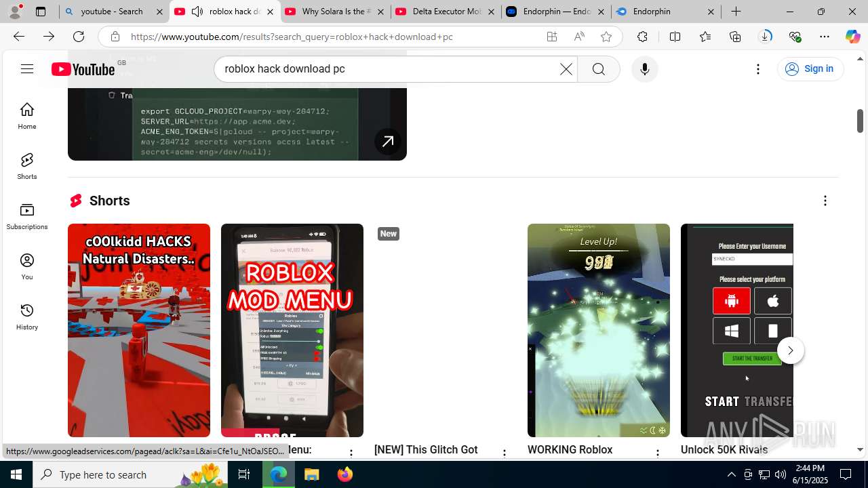This screenshot has width=868, height=488.
Task: Play the Start Transfer platform short
Action: click(737, 330)
